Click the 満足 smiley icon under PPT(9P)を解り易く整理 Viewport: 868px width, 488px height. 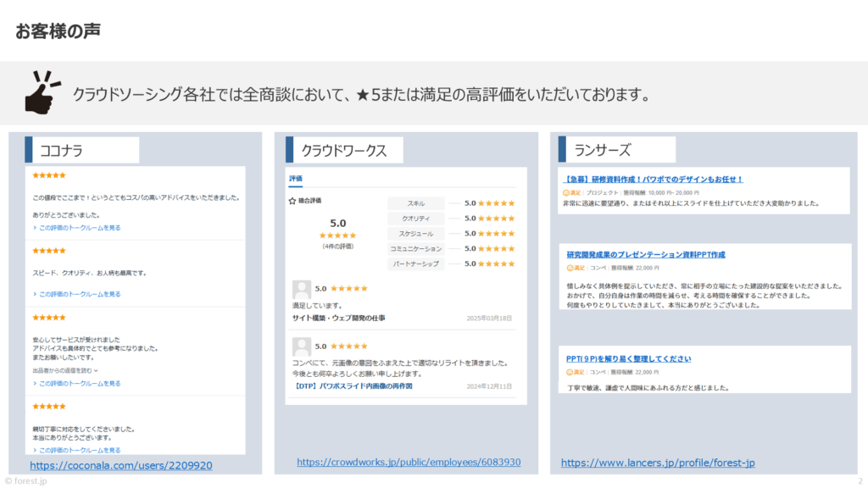(x=569, y=373)
